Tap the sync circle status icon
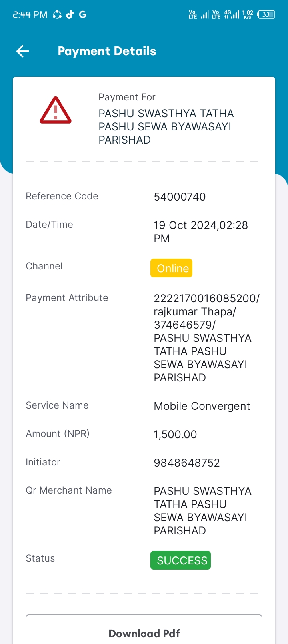 click(x=57, y=14)
